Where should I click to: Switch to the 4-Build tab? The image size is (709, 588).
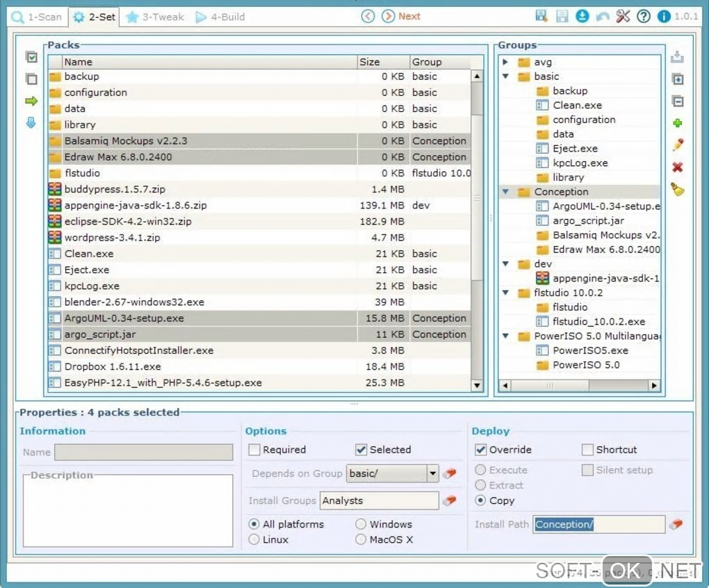(220, 17)
